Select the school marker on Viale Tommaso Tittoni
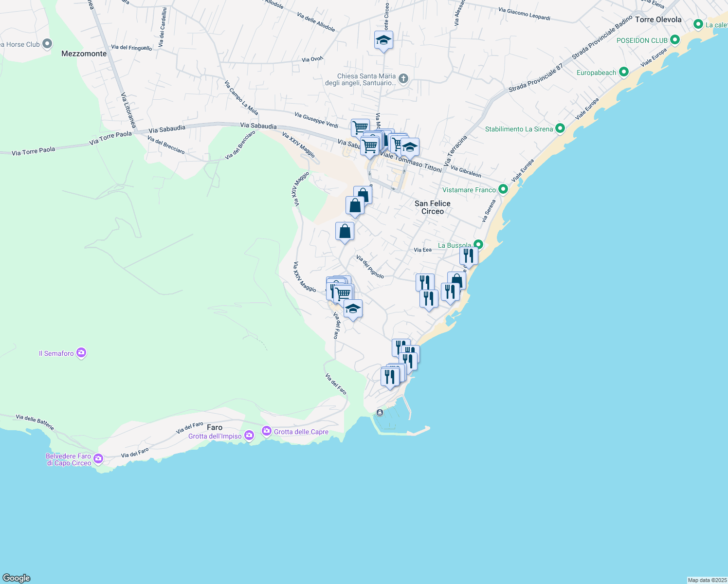The height and width of the screenshot is (584, 728). [x=410, y=147]
